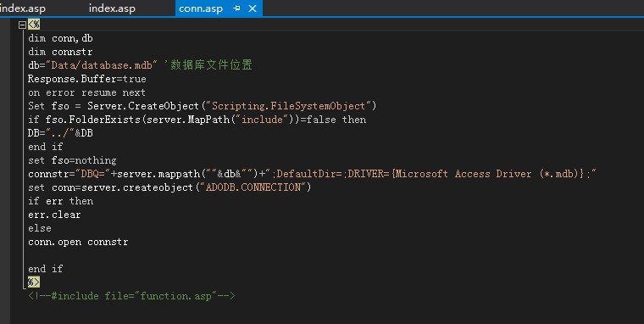Image resolution: width=644 pixels, height=324 pixels.
Task: Close the conn.asp tab
Action: [x=253, y=8]
